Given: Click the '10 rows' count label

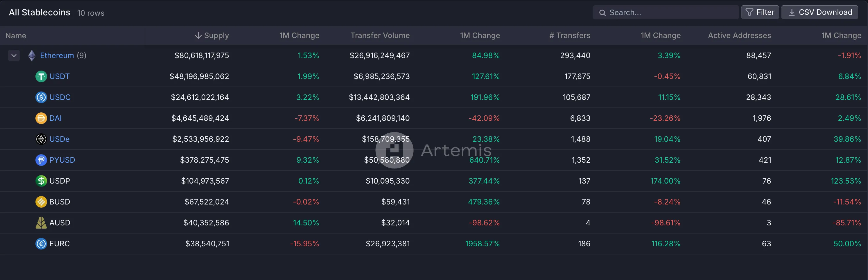Looking at the screenshot, I should coord(91,13).
